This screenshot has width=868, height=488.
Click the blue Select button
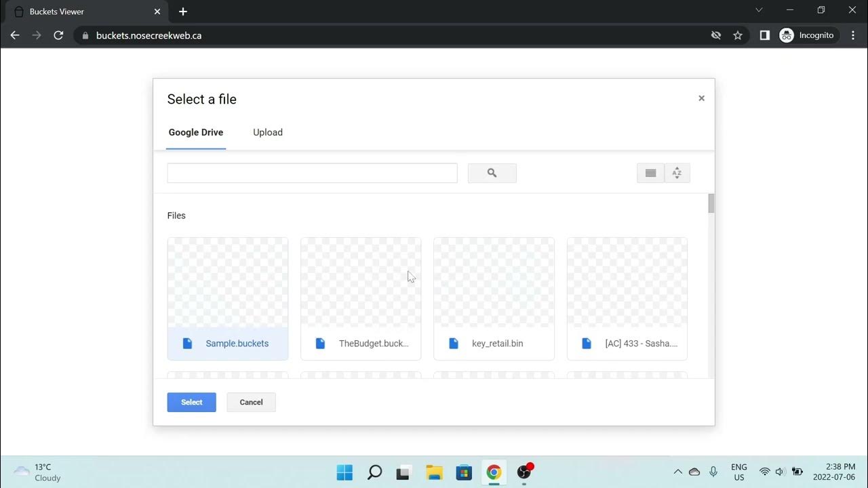click(x=192, y=402)
